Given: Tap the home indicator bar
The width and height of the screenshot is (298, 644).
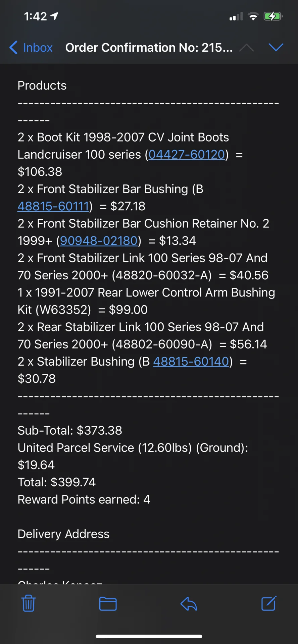Looking at the screenshot, I should click(x=149, y=636).
